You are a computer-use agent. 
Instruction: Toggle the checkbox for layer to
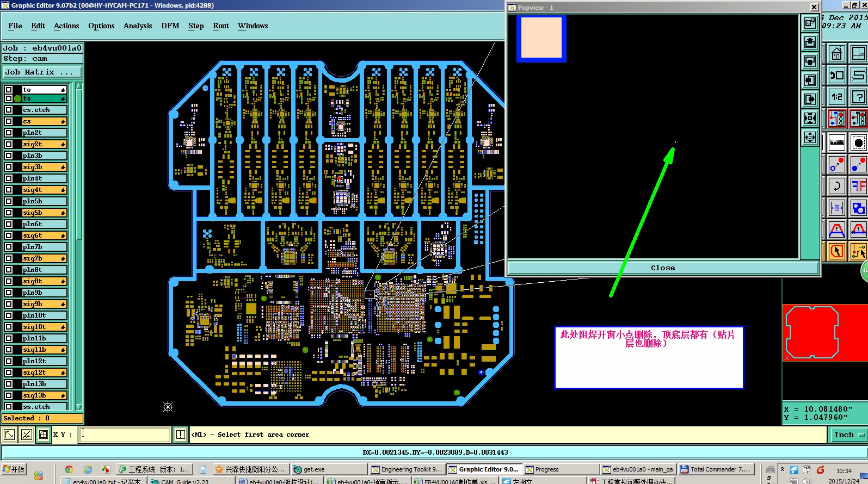coord(9,90)
